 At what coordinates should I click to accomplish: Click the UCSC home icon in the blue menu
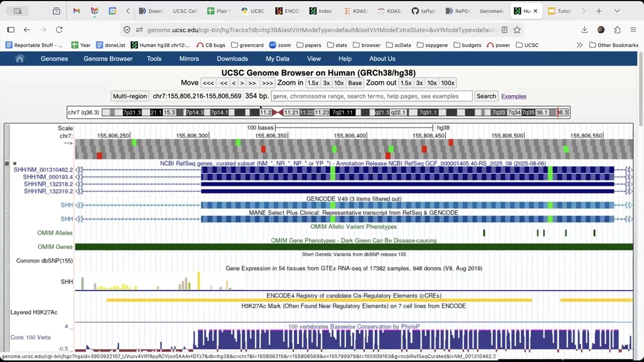[20, 59]
